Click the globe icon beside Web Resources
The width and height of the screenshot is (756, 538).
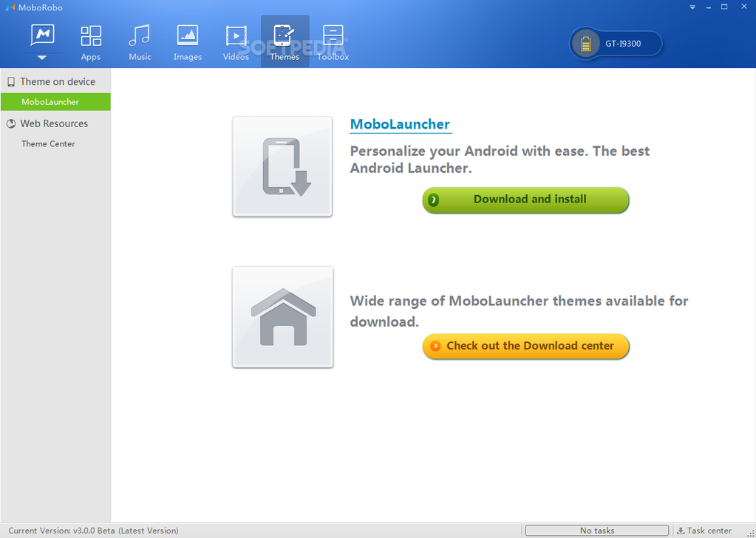[11, 124]
